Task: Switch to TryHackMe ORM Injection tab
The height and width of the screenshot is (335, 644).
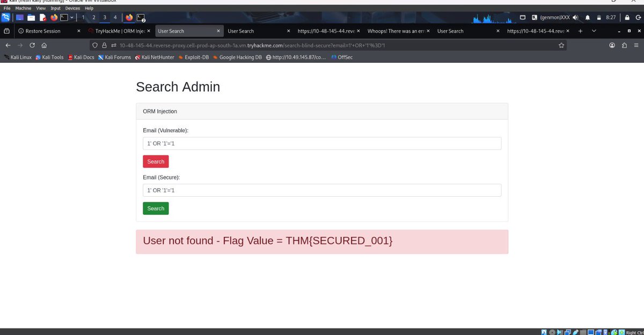Action: click(121, 31)
